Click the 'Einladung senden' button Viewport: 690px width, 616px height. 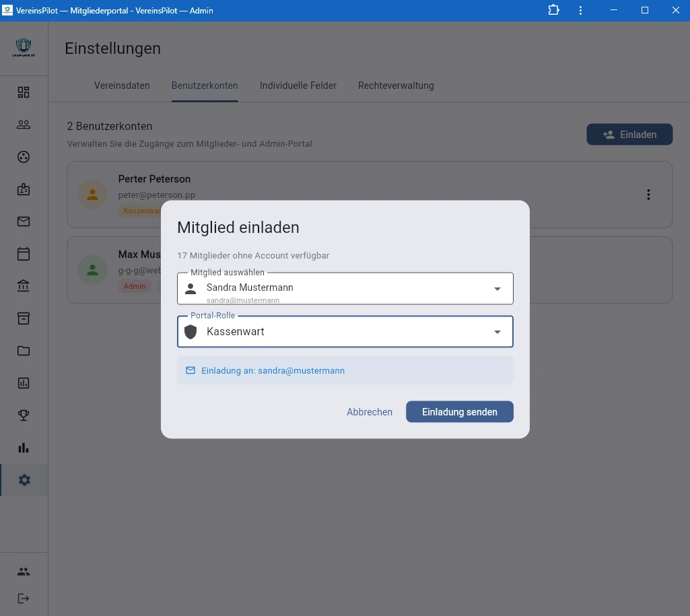coord(459,412)
